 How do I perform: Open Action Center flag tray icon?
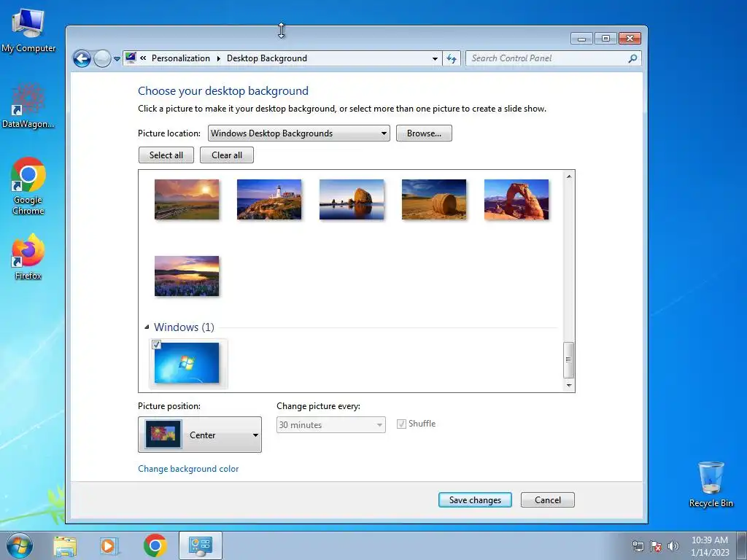click(656, 546)
